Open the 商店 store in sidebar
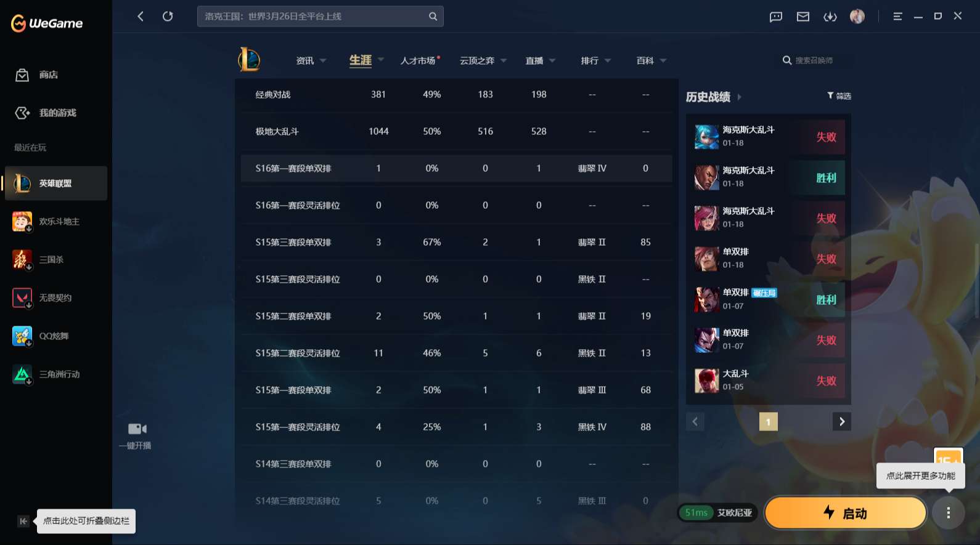The width and height of the screenshot is (980, 545). coord(48,75)
